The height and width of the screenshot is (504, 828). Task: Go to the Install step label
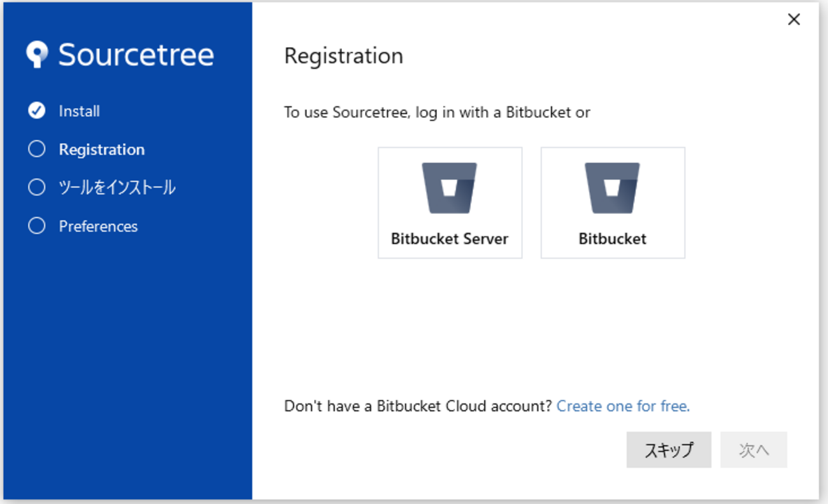[80, 111]
